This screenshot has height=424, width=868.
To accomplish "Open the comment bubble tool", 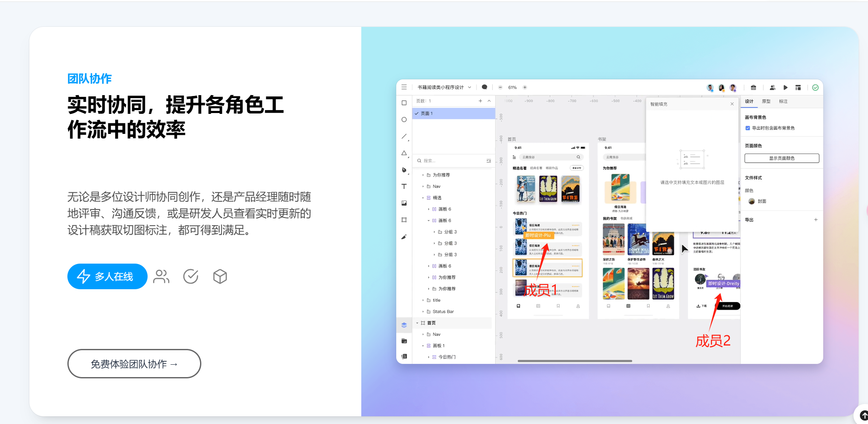I will click(484, 87).
